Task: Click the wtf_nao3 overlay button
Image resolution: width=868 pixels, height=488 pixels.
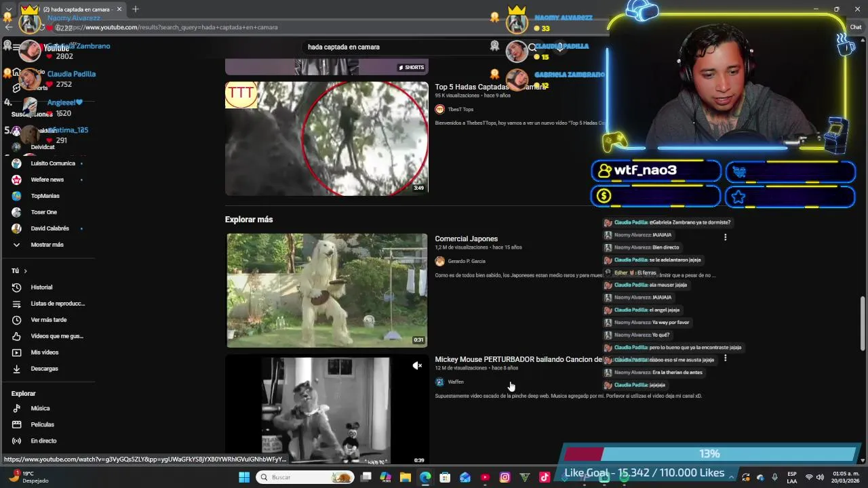Action: pos(656,171)
